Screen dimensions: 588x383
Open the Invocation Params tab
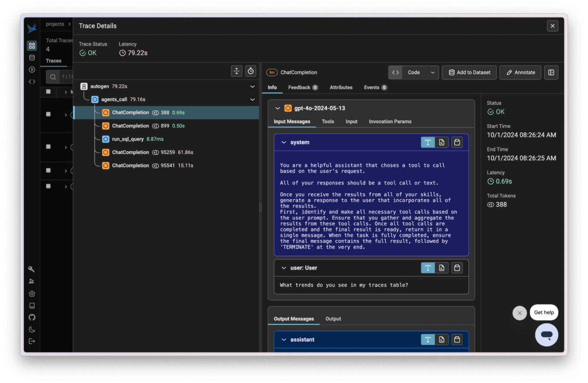pos(390,121)
